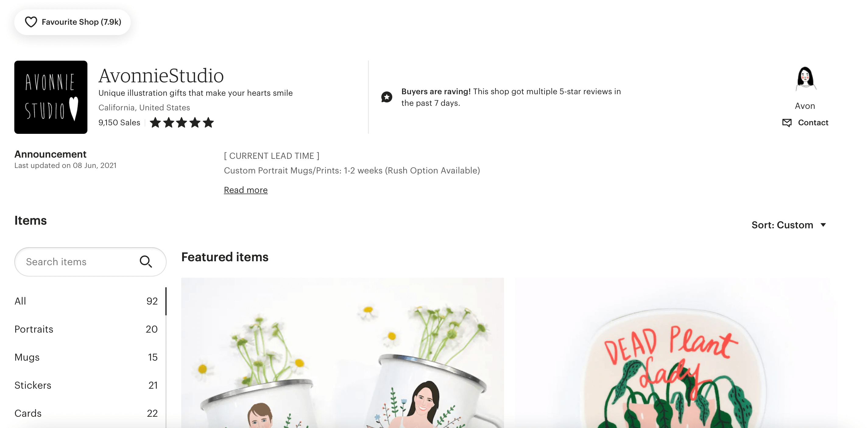
Task: Select the Stickers category
Action: click(86, 385)
